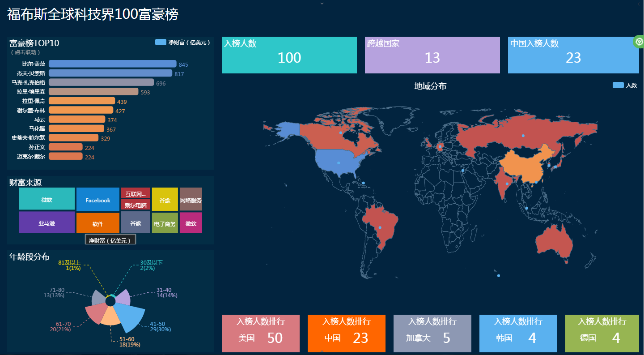Screen dimensions: 644x355
Task: Click the 地域分布 map title
Action: 430,86
